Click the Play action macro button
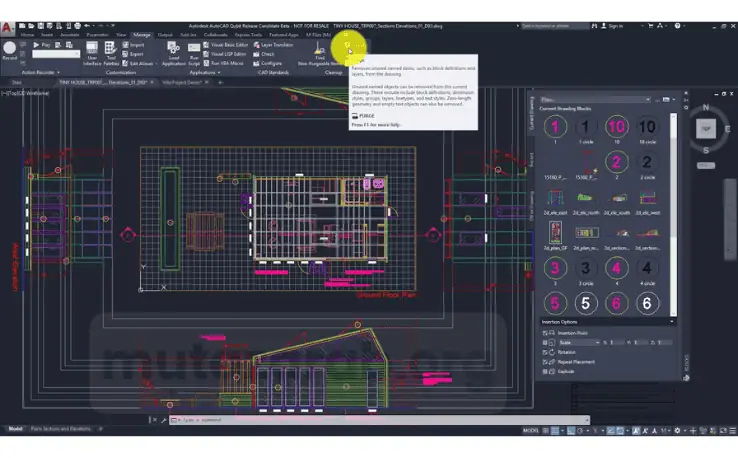Viewport: 738px width, 458px height. click(x=41, y=45)
